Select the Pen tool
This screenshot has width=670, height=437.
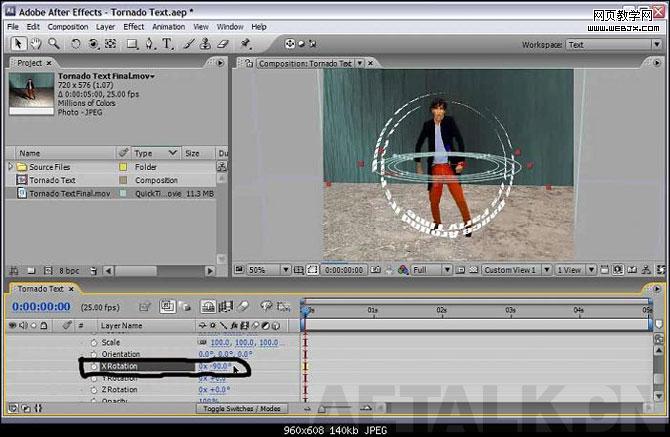150,44
